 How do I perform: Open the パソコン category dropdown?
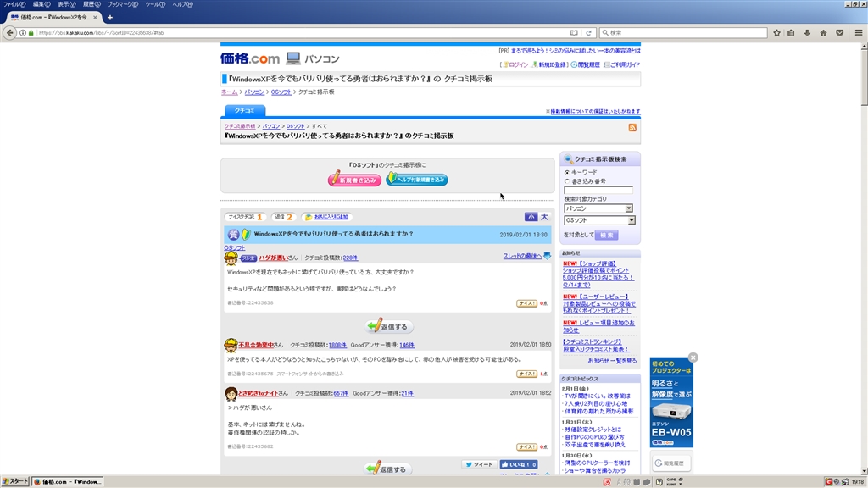(598, 208)
